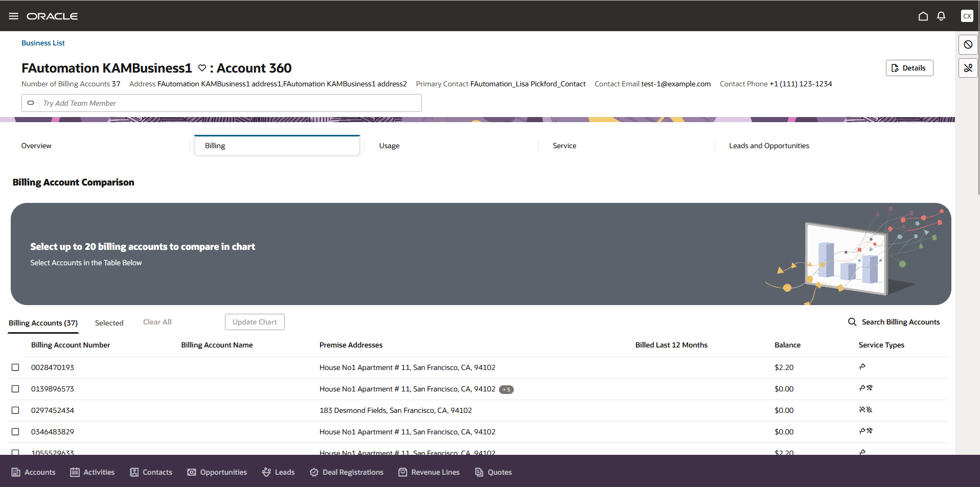Click the blocked-circle icon in right side panel
The width and height of the screenshot is (980, 487).
[x=968, y=44]
